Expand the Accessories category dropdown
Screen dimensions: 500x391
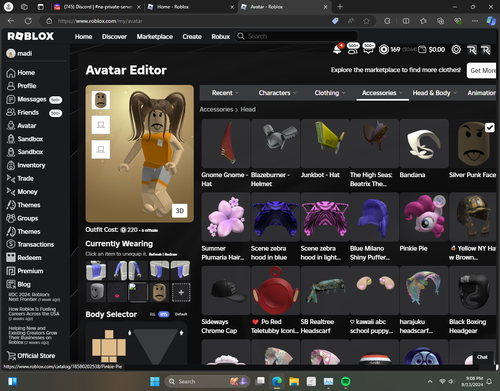(x=382, y=93)
